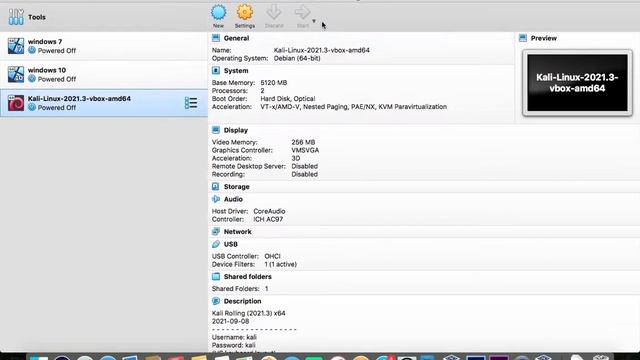Open the Description section header
The width and height of the screenshot is (640, 360).
[x=242, y=301]
